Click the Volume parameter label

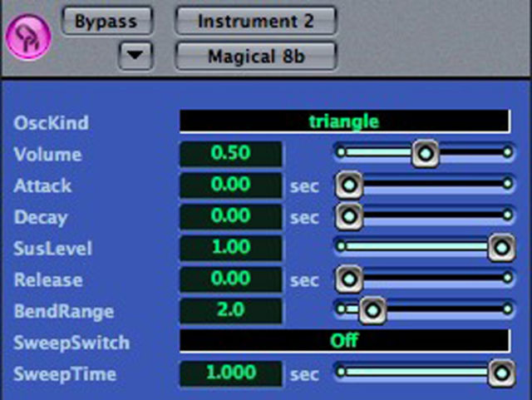click(48, 155)
